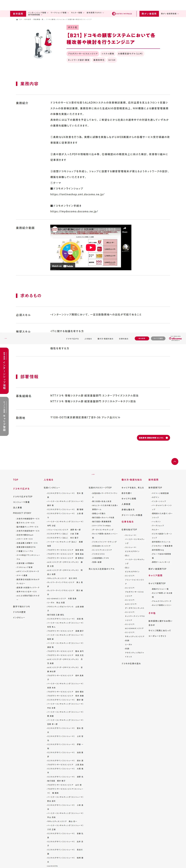Open 仕事を知る sticky nav item
The image size is (186, 868).
[x=124, y=339]
